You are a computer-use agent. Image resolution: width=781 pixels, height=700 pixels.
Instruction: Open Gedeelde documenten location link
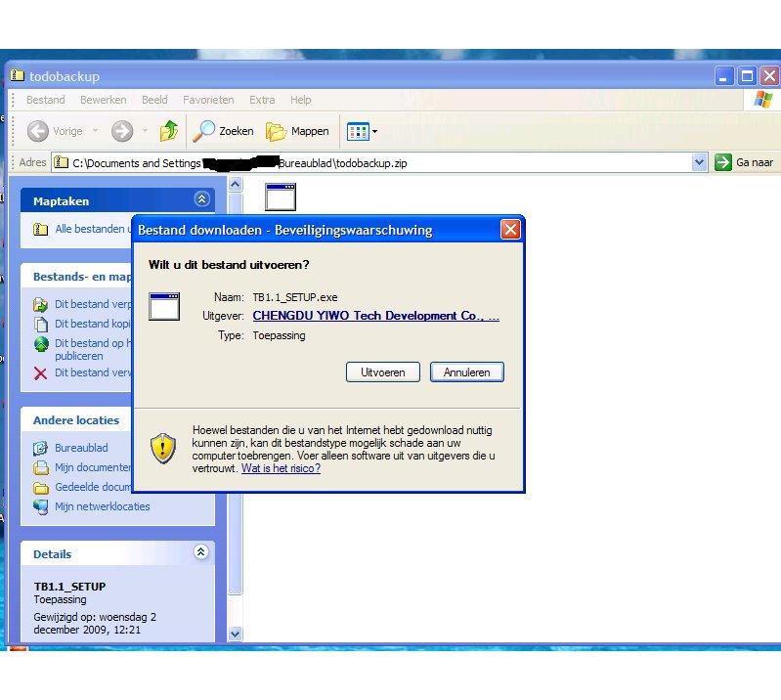click(93, 487)
